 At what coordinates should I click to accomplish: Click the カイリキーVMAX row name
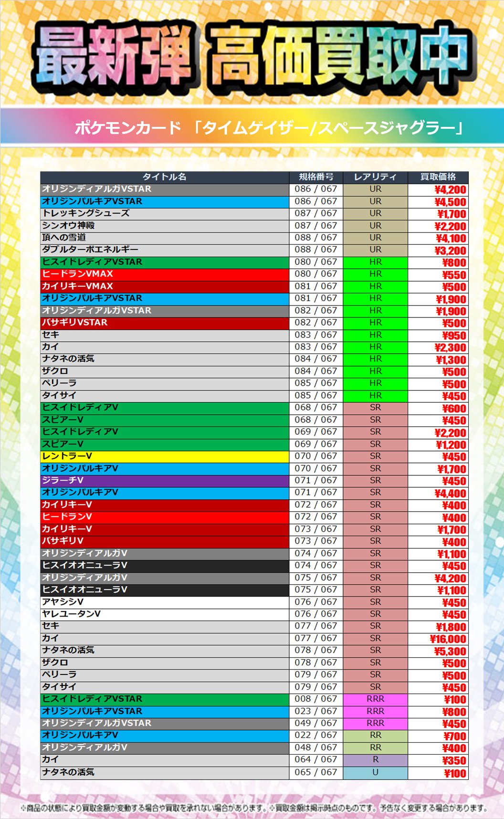[x=165, y=286]
